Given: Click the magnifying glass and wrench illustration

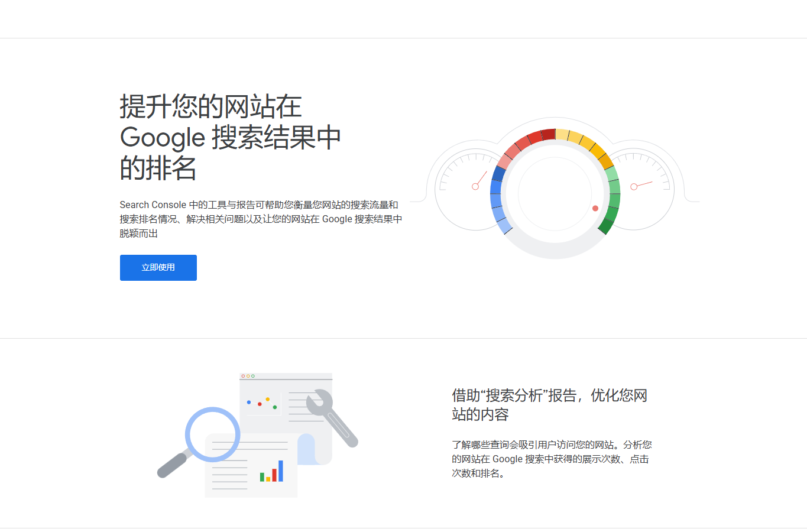Looking at the screenshot, I should pos(258,434).
